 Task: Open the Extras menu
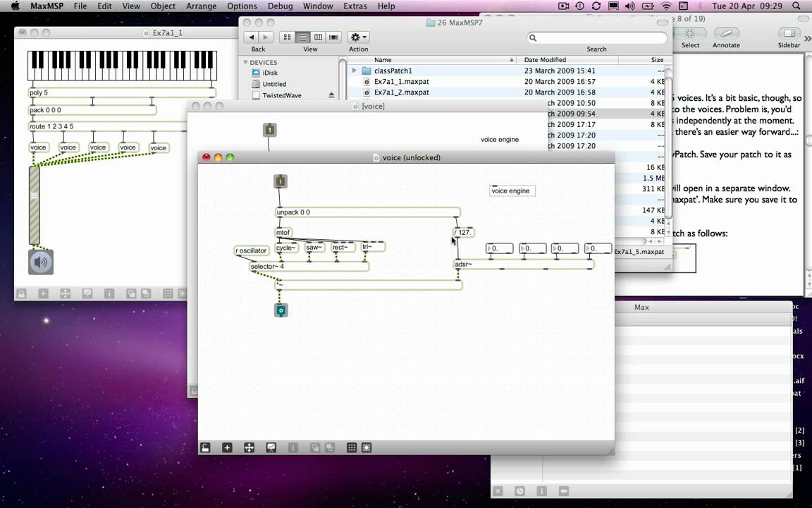[355, 6]
